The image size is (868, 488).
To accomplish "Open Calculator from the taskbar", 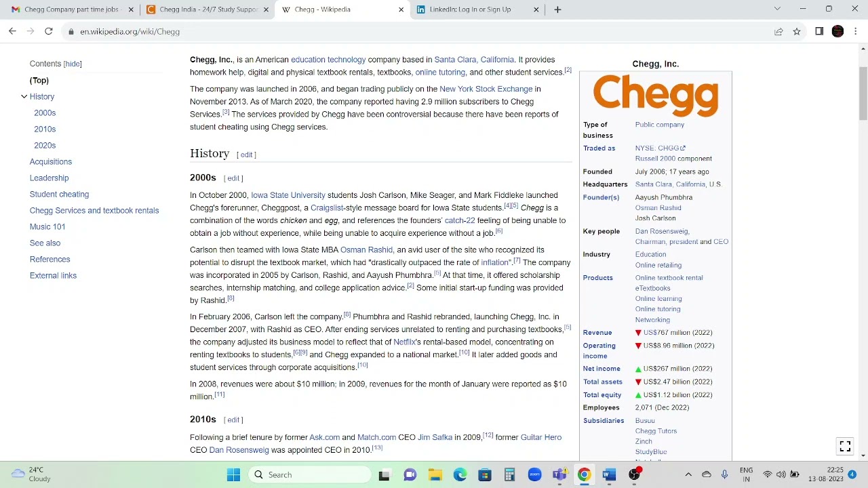I will pyautogui.click(x=509, y=474).
